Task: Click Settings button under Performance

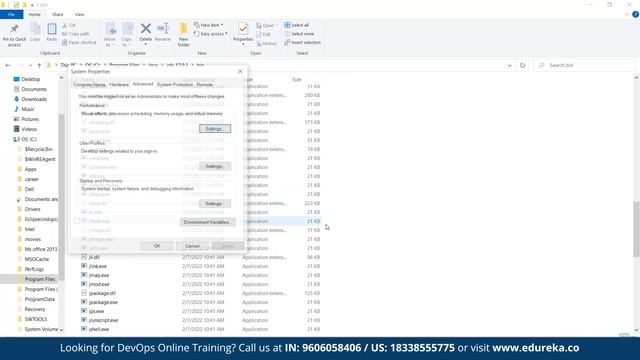Action: tap(215, 129)
